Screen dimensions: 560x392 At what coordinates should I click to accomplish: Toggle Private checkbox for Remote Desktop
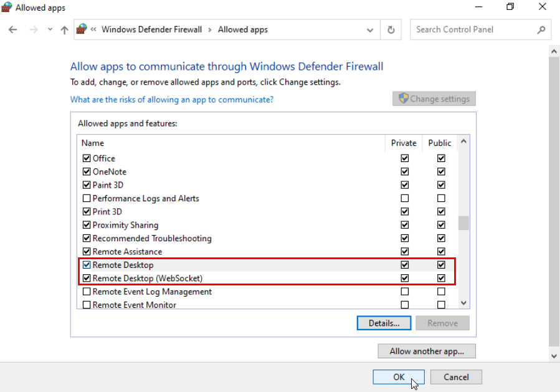pyautogui.click(x=405, y=265)
